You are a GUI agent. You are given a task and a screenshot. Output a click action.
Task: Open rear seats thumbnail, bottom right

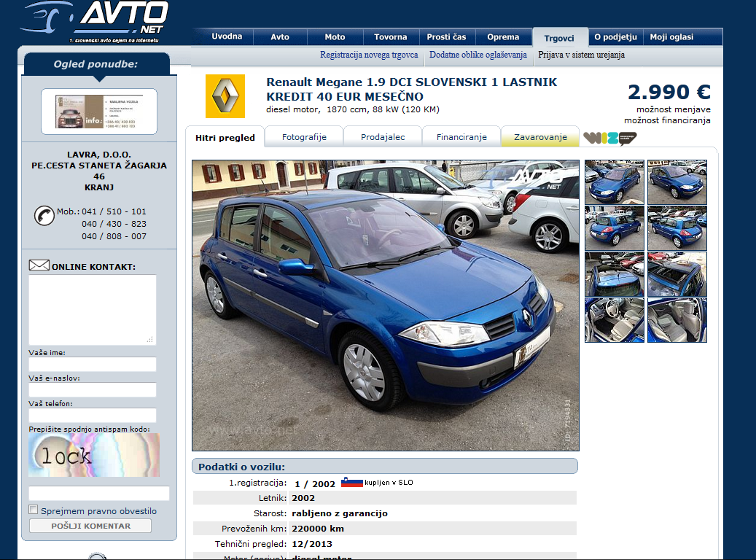tap(677, 320)
